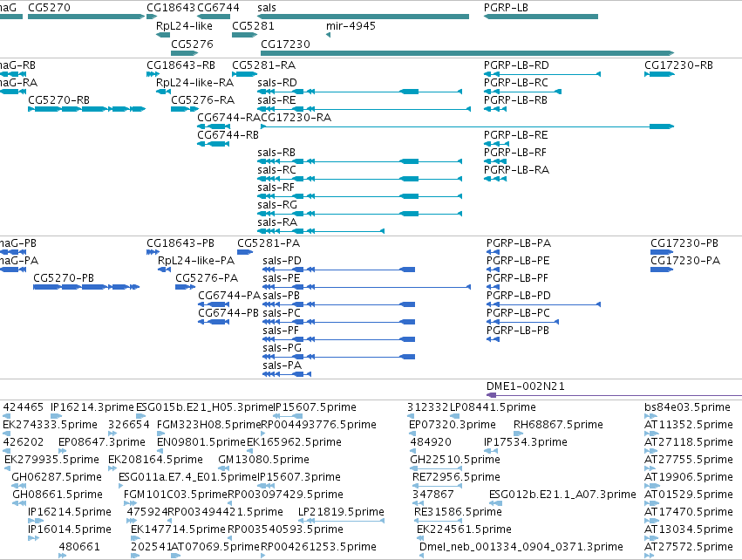Click the FGM323H08.5prime EST label
Viewport: 742px width, 560px height.
point(209,425)
